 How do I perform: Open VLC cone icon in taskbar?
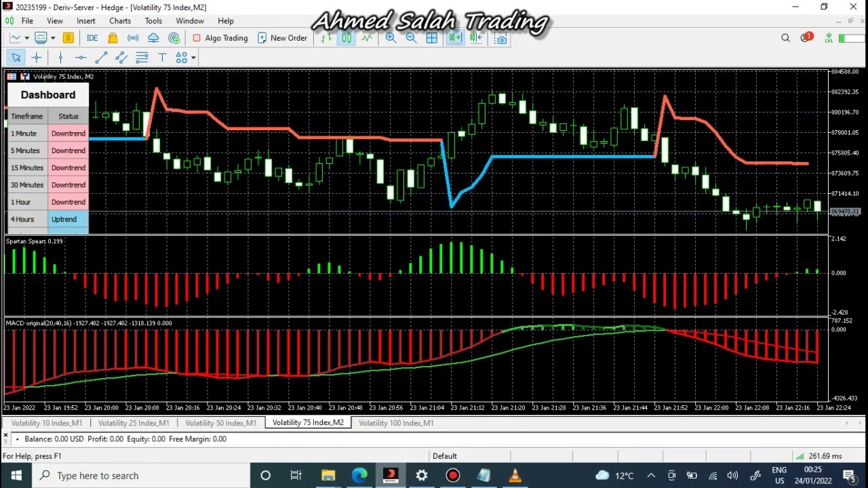[x=515, y=476]
